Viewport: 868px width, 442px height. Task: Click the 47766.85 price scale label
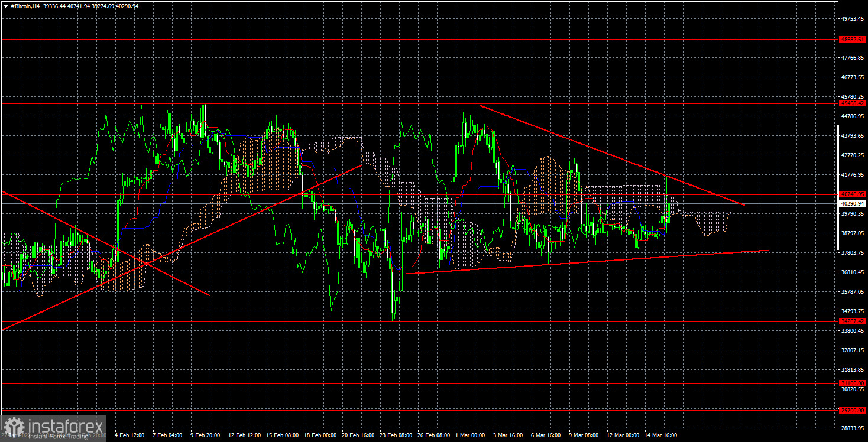(x=853, y=57)
